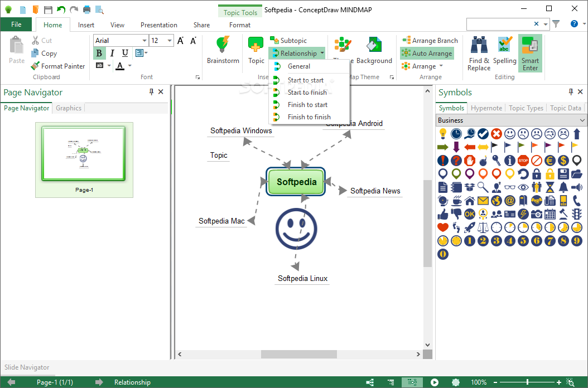Toggle Bold formatting
The width and height of the screenshot is (588, 388).
pos(99,53)
